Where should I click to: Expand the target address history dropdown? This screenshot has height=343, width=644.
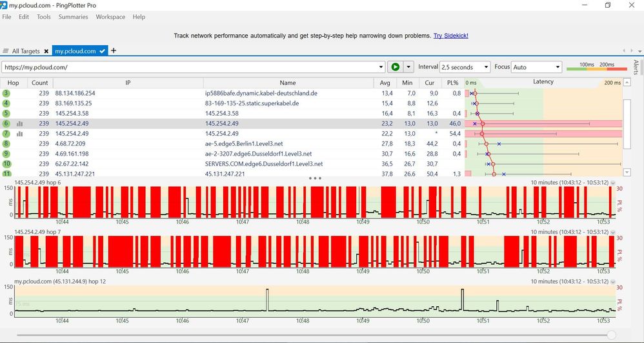(381, 67)
